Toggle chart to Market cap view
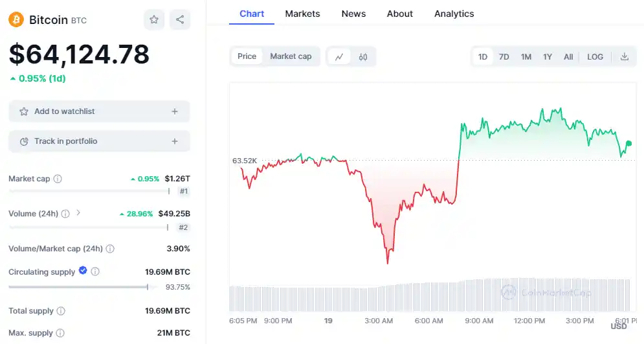 [291, 56]
